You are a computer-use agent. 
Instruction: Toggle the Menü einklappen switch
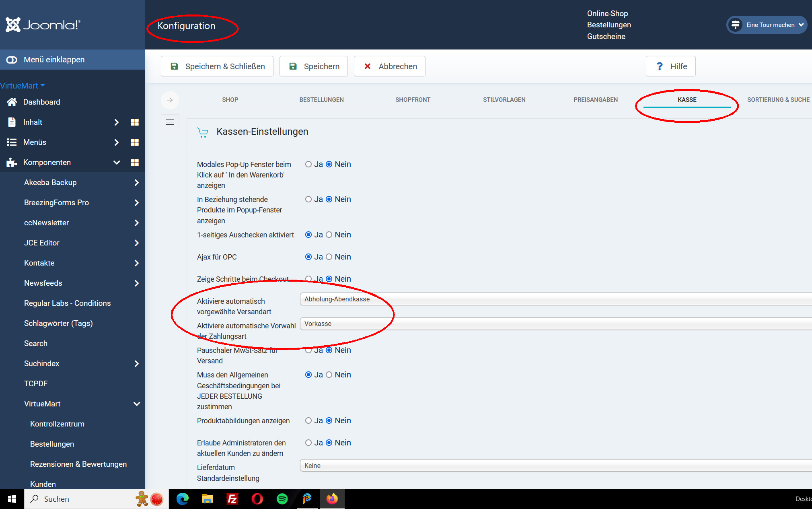click(x=12, y=60)
